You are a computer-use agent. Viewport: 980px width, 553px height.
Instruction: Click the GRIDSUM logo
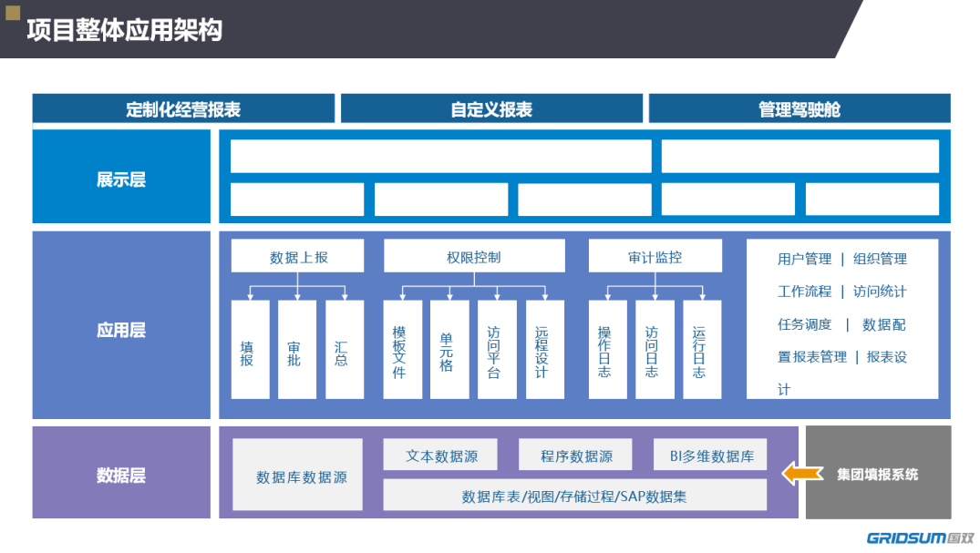pos(920,538)
